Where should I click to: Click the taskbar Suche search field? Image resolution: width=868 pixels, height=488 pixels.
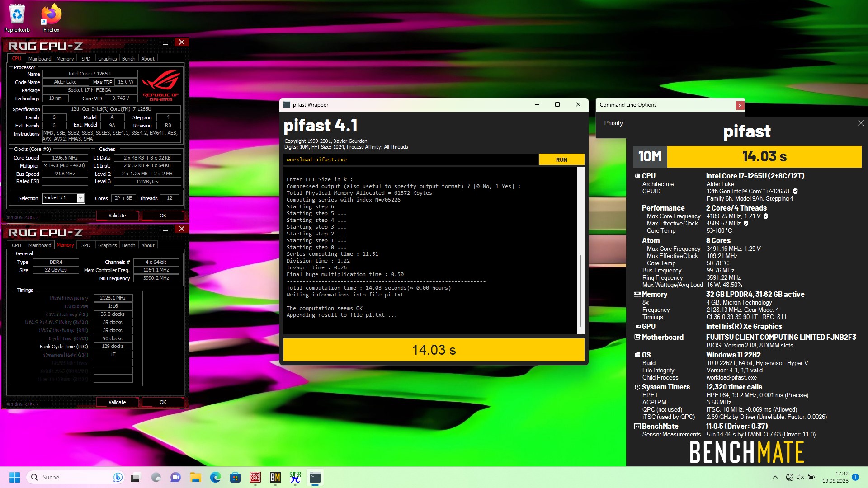(x=76, y=477)
